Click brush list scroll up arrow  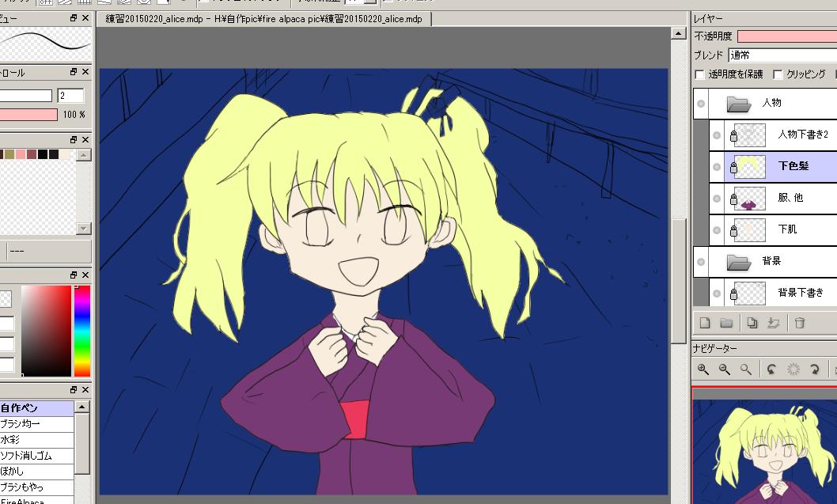[81, 407]
